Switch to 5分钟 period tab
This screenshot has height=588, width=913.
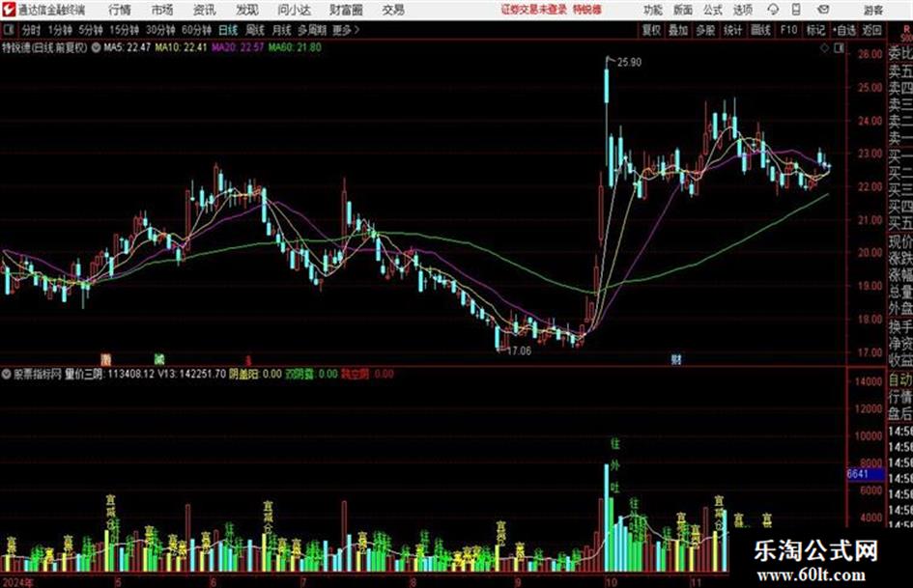pyautogui.click(x=91, y=30)
